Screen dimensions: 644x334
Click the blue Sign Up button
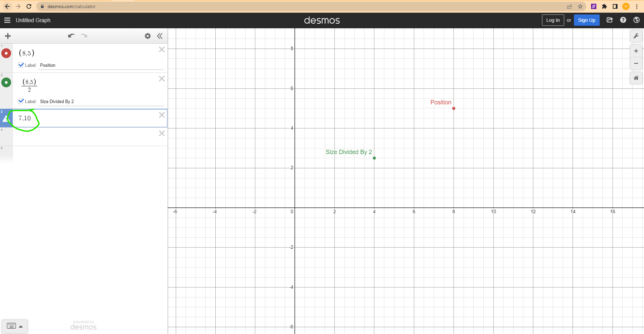[x=587, y=20]
